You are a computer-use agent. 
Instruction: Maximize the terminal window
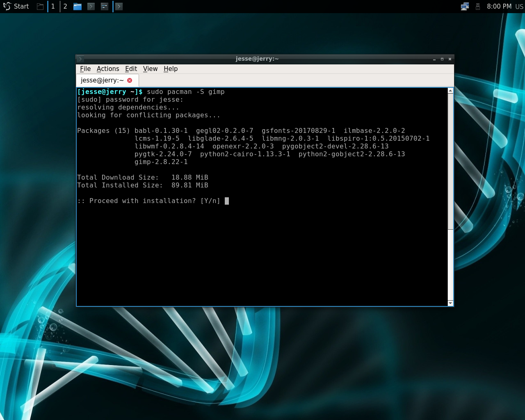click(x=442, y=59)
